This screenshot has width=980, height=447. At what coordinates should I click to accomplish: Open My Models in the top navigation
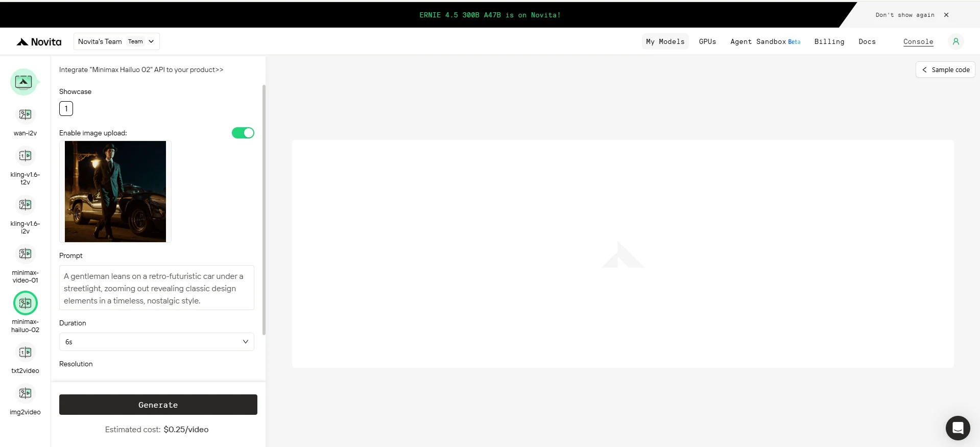pos(665,41)
